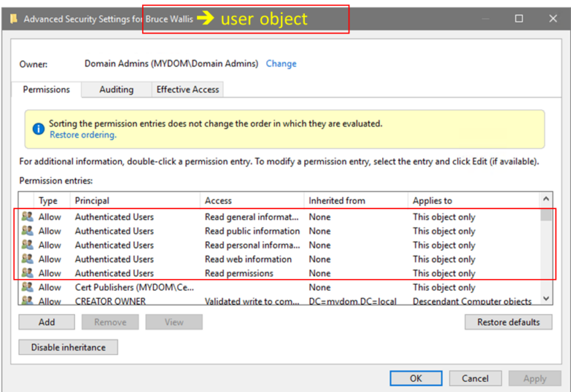Screen dimensions: 571x392
Task: Click the blue info icon in the yellow banner
Action: pyautogui.click(x=38, y=129)
